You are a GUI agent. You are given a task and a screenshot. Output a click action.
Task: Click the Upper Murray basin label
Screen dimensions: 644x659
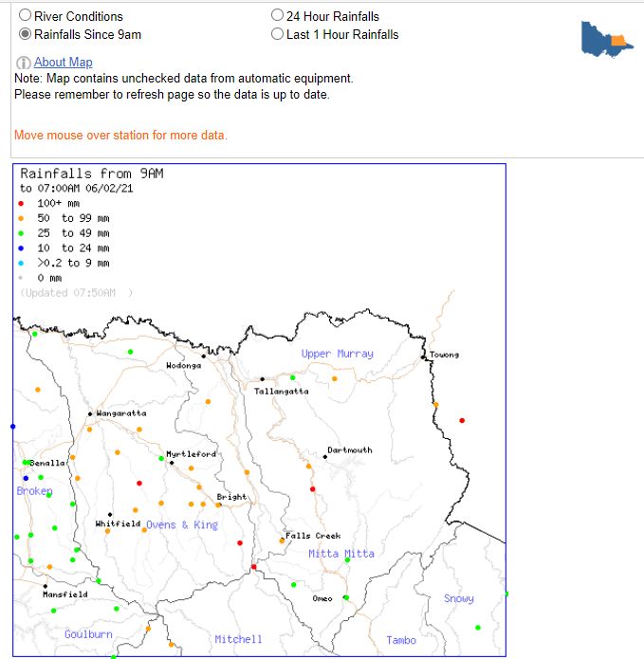point(337,354)
